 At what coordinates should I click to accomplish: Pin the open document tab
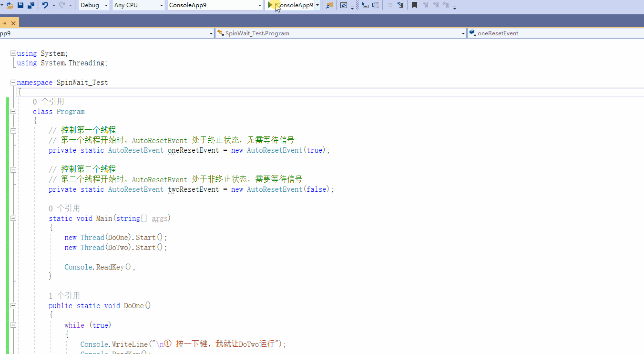(x=4, y=23)
